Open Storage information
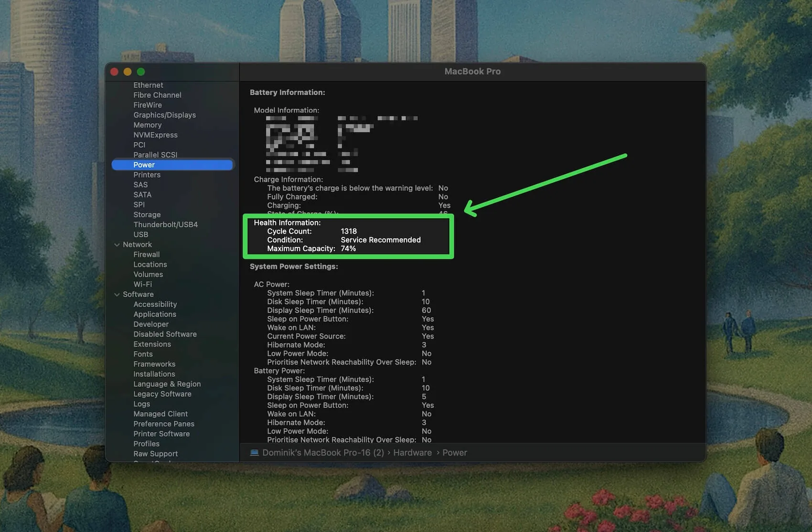 click(x=147, y=215)
